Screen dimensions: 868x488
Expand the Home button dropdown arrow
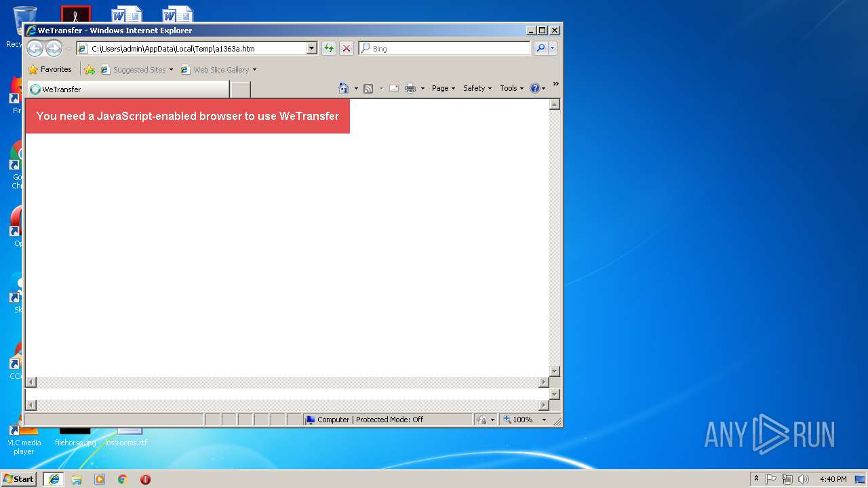356,88
